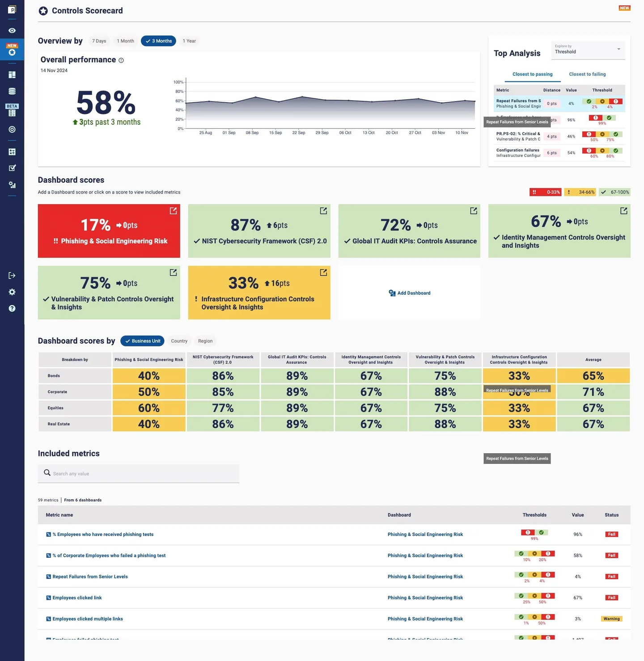The height and width of the screenshot is (661, 644).
Task: Toggle breakdown by Country
Action: coord(179,341)
